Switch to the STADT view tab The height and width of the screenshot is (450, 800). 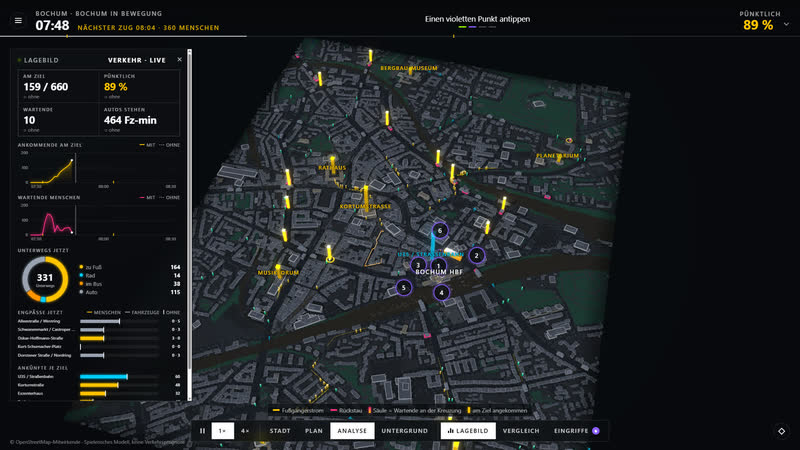(280, 431)
